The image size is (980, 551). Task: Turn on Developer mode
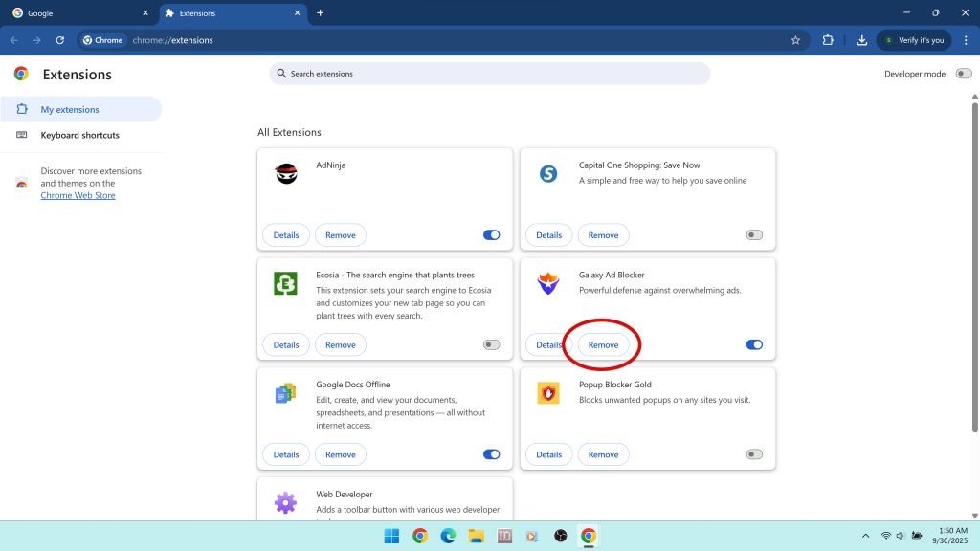point(963,73)
